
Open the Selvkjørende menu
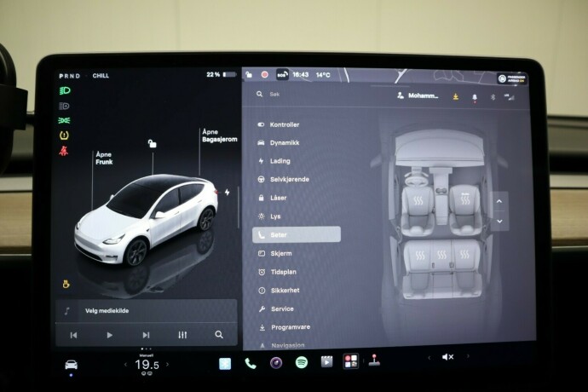284,179
